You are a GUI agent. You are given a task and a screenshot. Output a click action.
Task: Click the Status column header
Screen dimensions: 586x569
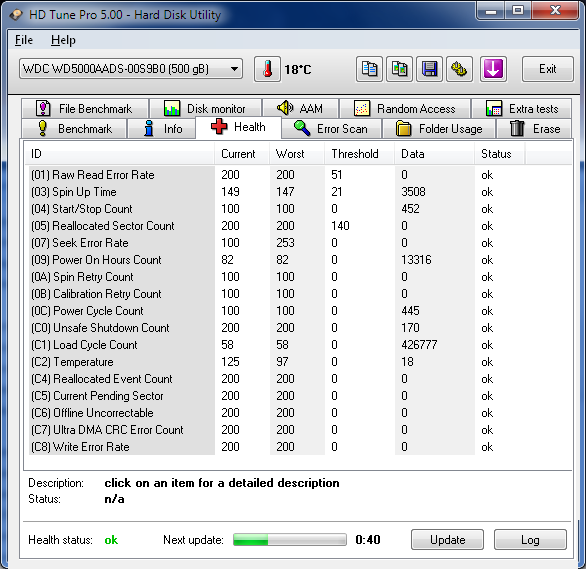point(500,154)
